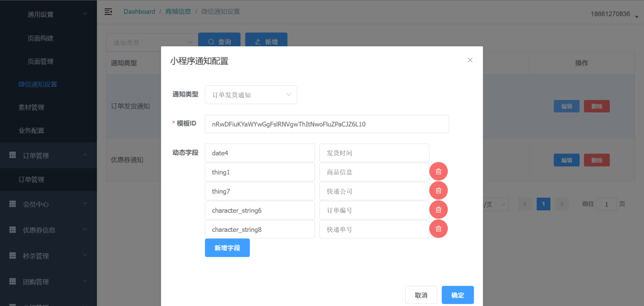Image resolution: width=644 pixels, height=306 pixels.
Task: Click the 订单管理 grid icon in sidebar
Action: point(13,156)
